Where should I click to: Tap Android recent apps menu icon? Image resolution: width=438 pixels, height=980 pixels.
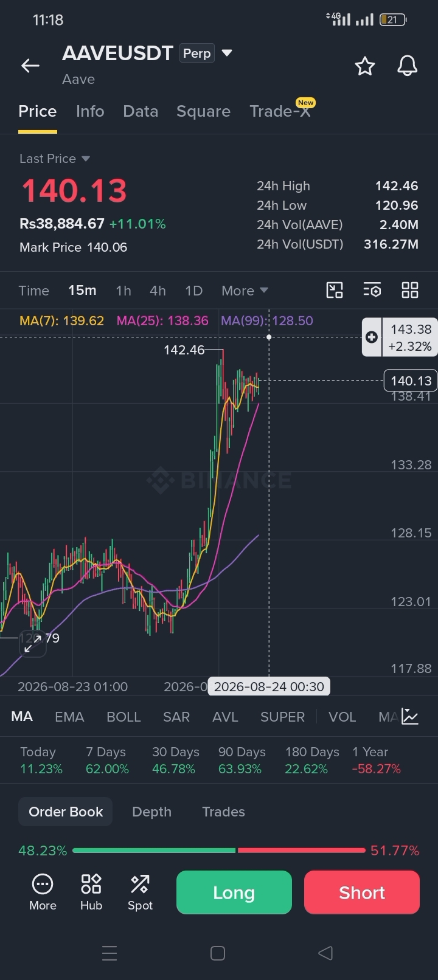tap(109, 953)
